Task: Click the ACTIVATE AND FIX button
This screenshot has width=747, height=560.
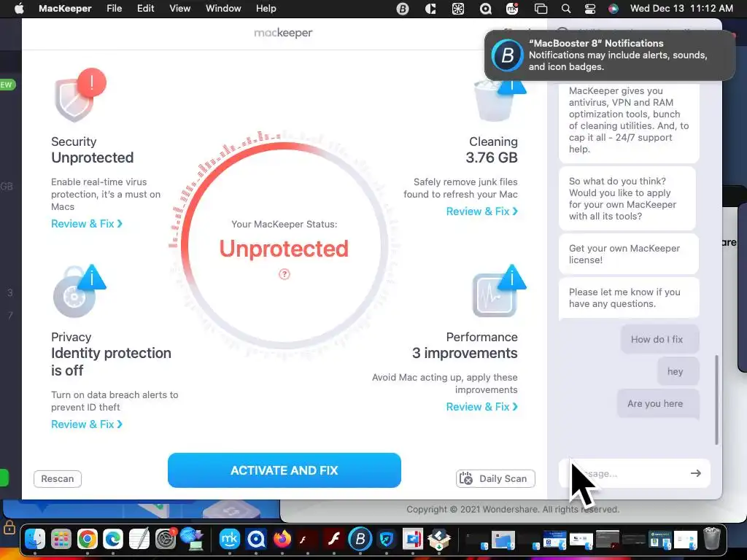Action: point(285,470)
